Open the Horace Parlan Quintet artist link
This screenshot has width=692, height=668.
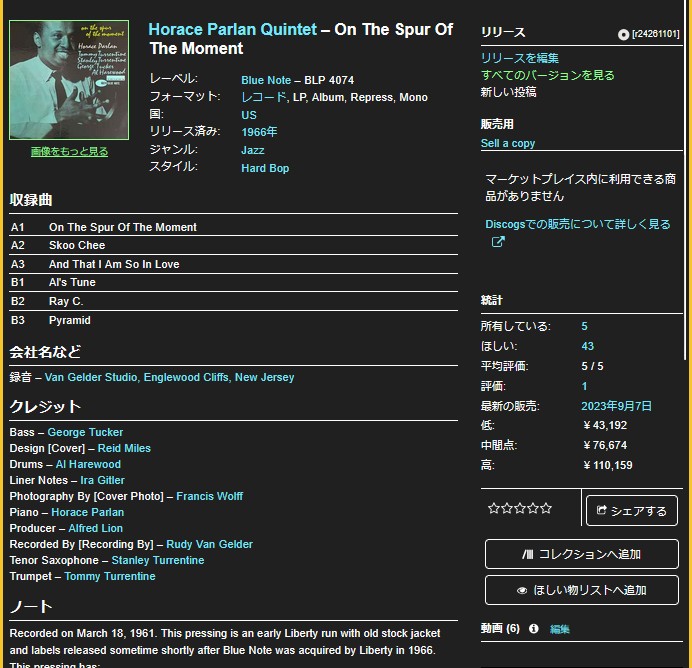232,30
